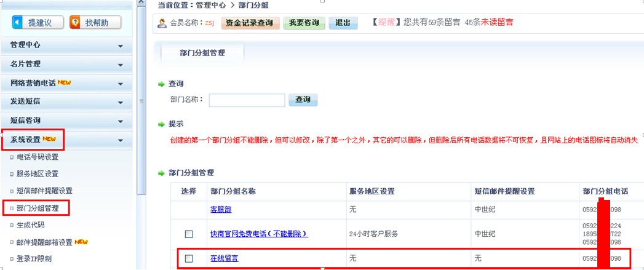Click the member avatar icon beside 会员名称
The width and height of the screenshot is (644, 270).
(162, 23)
